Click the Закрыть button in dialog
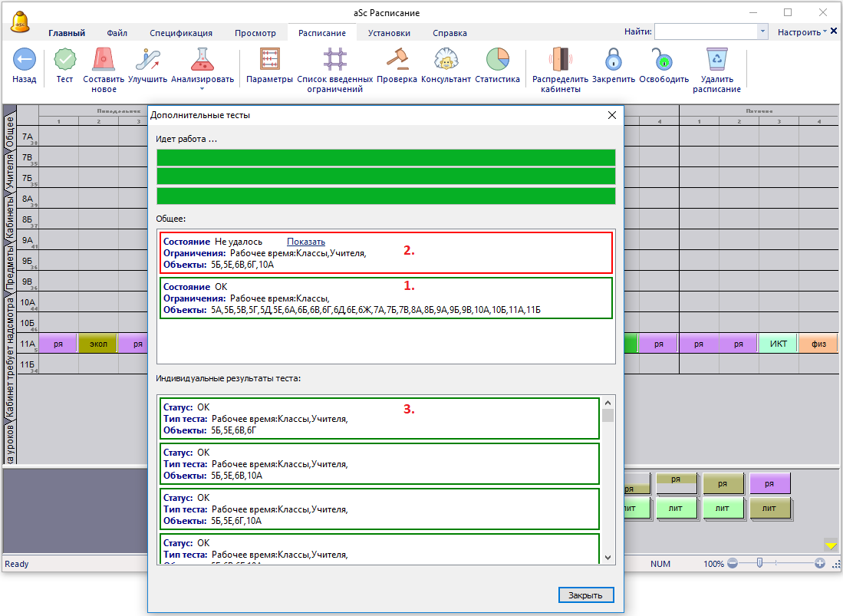843x616 pixels. 585,595
